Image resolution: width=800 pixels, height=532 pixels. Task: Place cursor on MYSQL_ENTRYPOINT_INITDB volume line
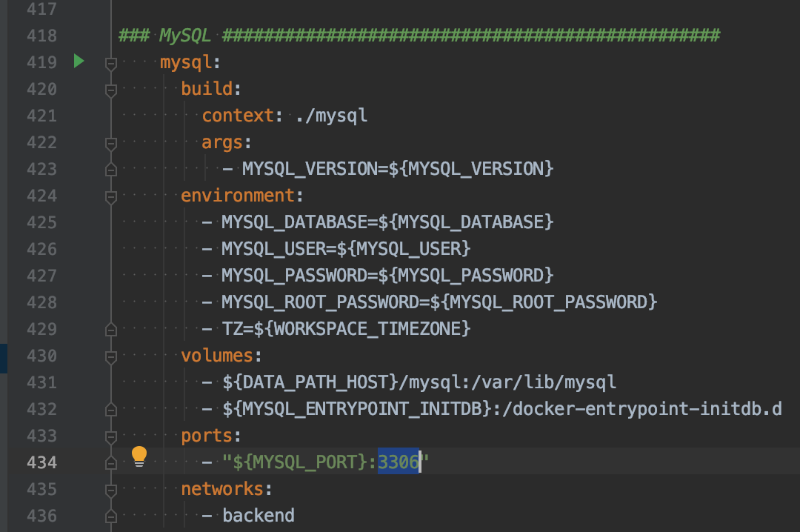pos(492,408)
